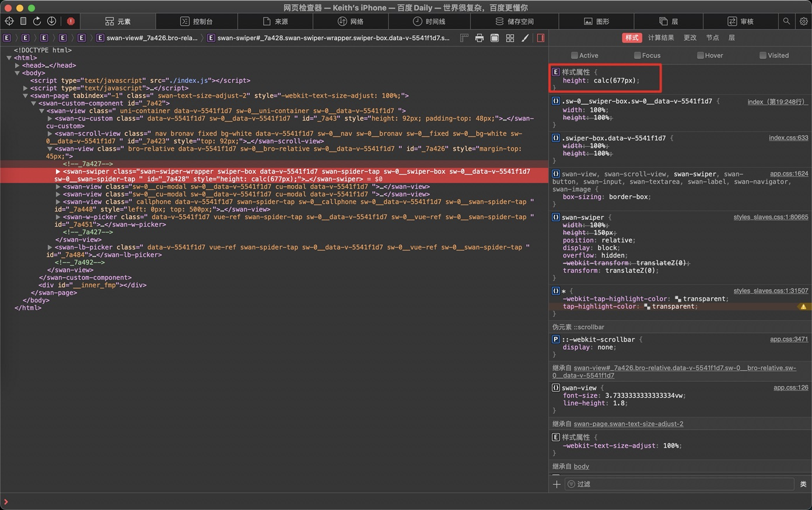Screen dimensions: 812x510
Task: Open the red error indicator badge
Action: click(x=71, y=21)
